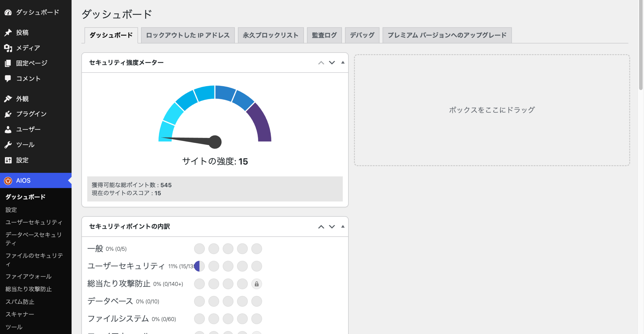Move セキュリティ強度メーター box up
Screen dimensions: 644x334
pos(321,63)
